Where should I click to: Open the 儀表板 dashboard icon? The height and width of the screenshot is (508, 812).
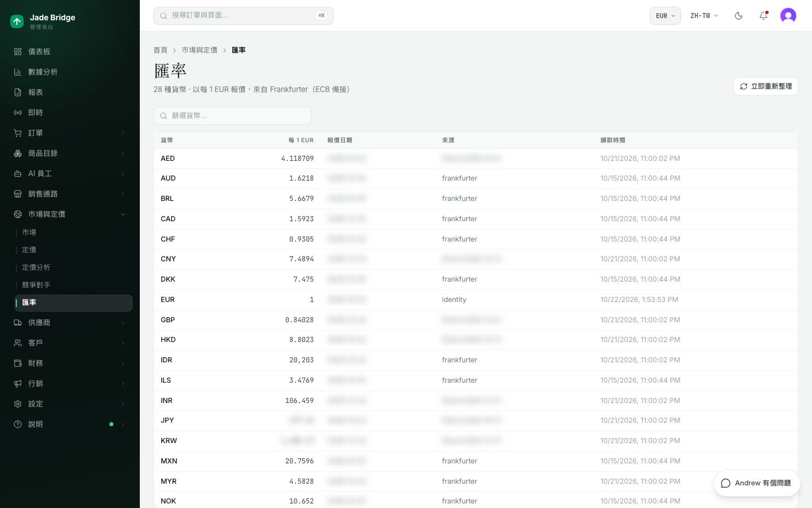tap(18, 51)
